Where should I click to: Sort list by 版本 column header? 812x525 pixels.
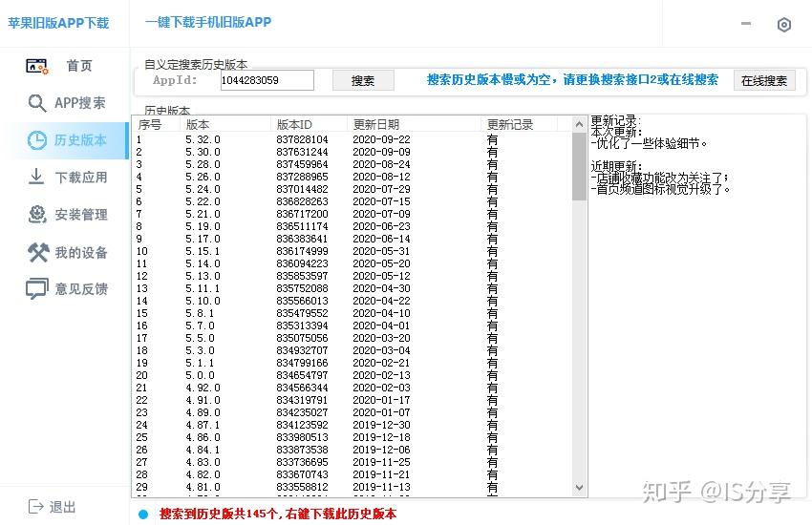[x=224, y=124]
